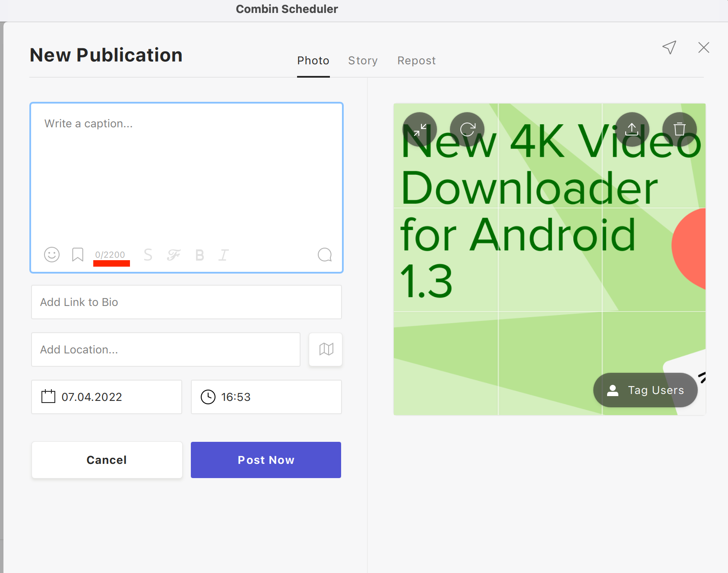The width and height of the screenshot is (728, 573).
Task: Switch to the Repost tab
Action: (x=416, y=61)
